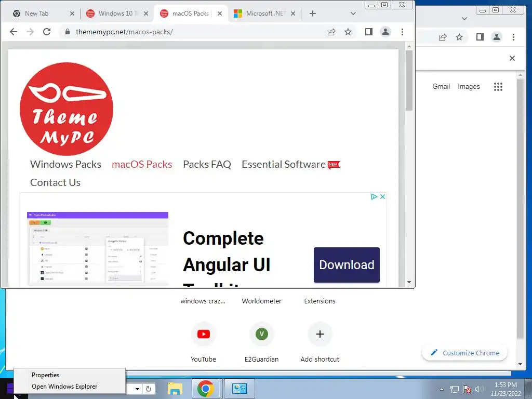The width and height of the screenshot is (532, 399).
Task: Open the Windows Packs nav link
Action: click(x=65, y=164)
